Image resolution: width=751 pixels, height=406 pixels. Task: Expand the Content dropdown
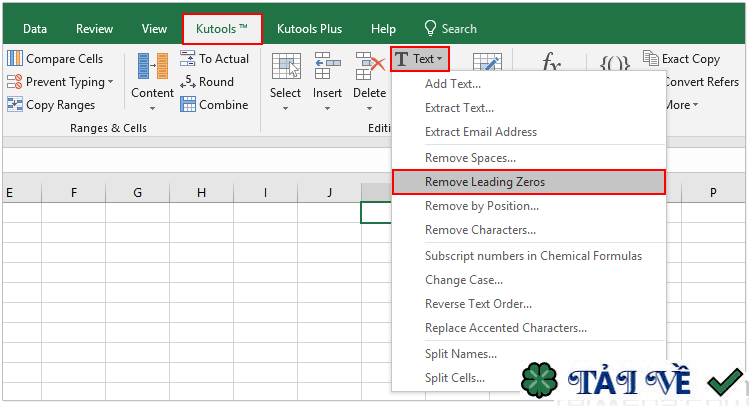point(152,105)
